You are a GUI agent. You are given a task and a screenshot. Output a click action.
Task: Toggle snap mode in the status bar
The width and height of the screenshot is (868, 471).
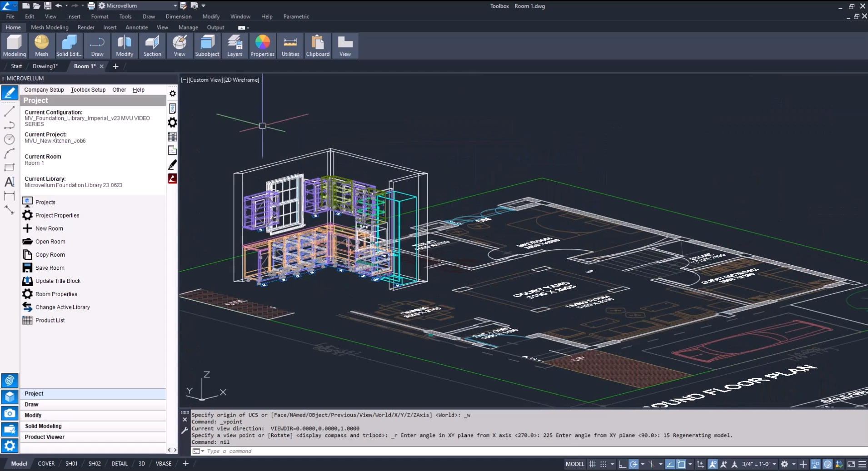pyautogui.click(x=603, y=464)
